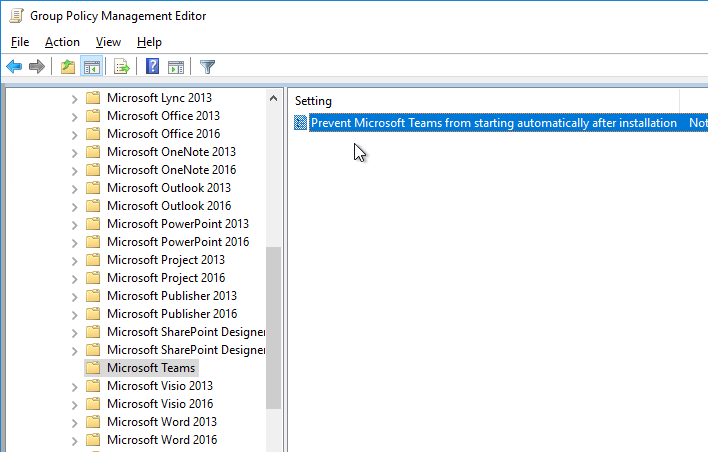Expand the Microsoft Visio 2016 node
This screenshot has width=708, height=452.
[x=75, y=405]
